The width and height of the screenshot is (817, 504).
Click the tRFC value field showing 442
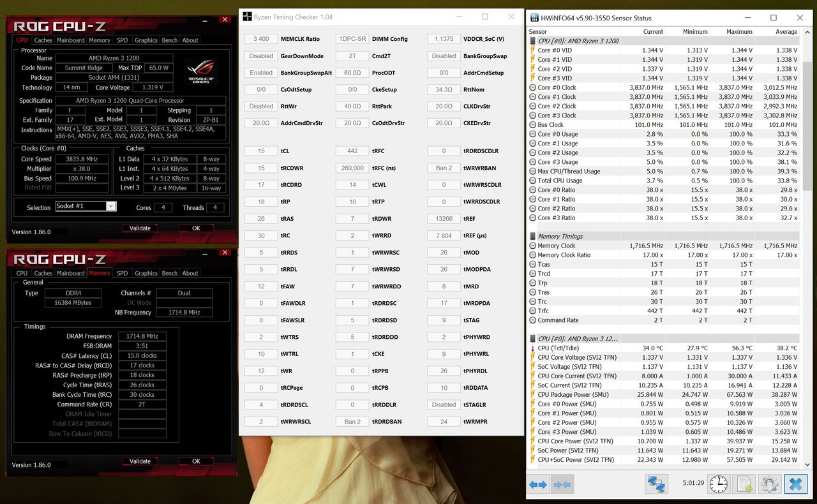tap(352, 151)
